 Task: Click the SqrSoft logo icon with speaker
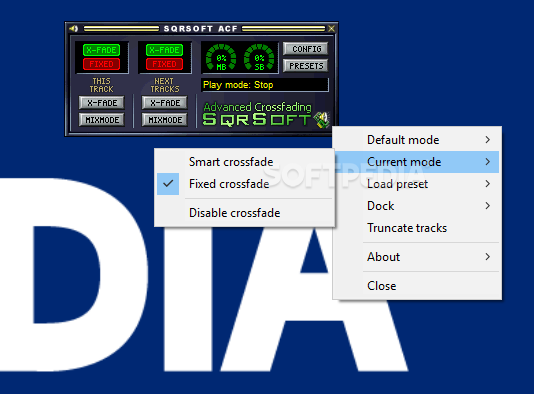[x=321, y=120]
